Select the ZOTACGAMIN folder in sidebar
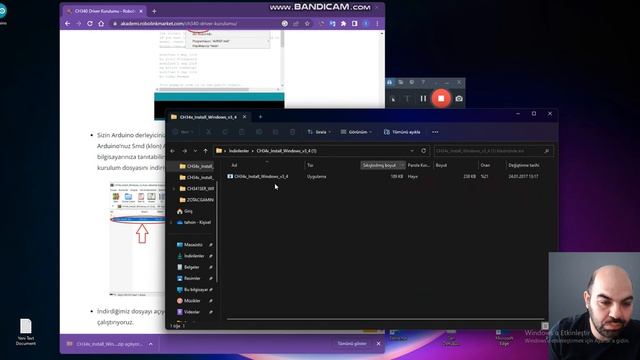The image size is (640, 360). click(197, 200)
